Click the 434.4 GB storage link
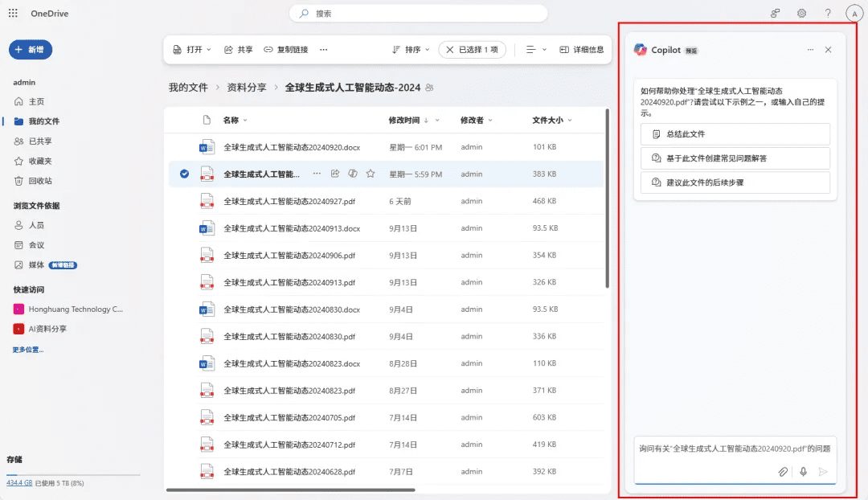The width and height of the screenshot is (868, 500). pyautogui.click(x=19, y=483)
